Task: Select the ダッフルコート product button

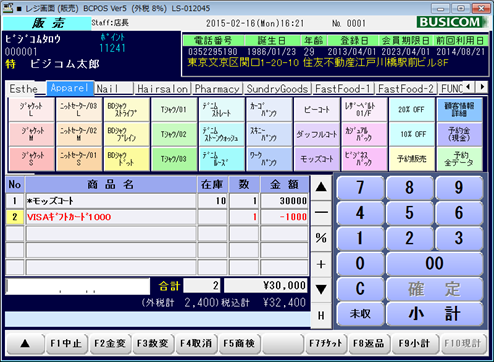Action: click(316, 134)
